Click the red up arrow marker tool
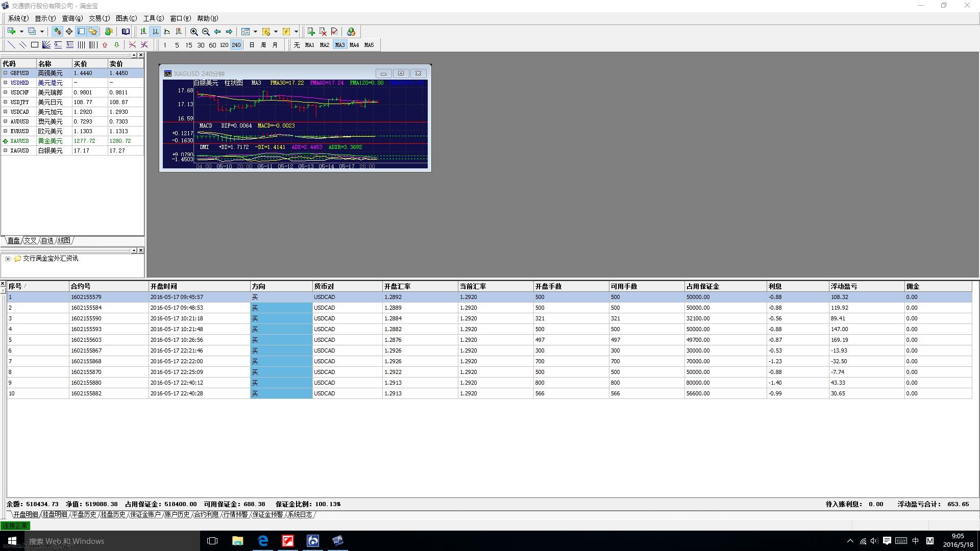The width and height of the screenshot is (980, 551). [x=105, y=45]
